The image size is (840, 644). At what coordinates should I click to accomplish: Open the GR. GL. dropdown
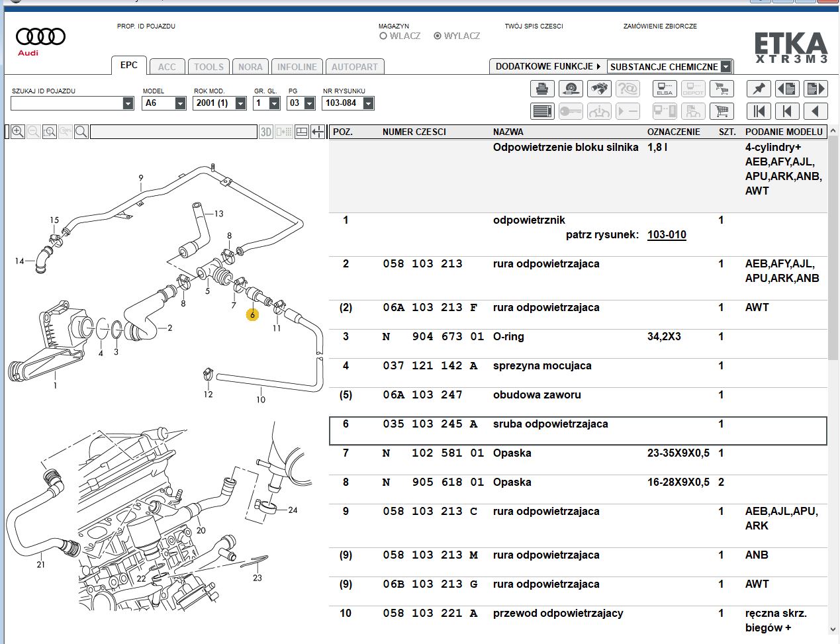[275, 103]
